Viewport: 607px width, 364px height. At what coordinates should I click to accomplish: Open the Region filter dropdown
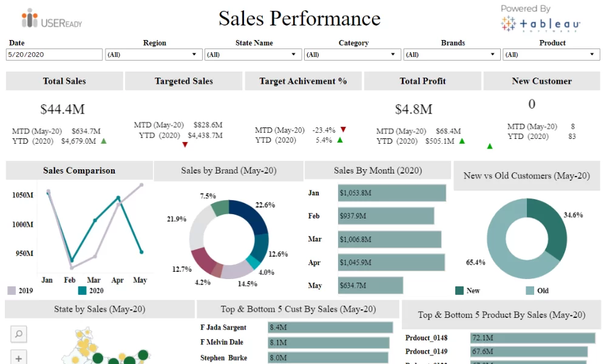(154, 55)
